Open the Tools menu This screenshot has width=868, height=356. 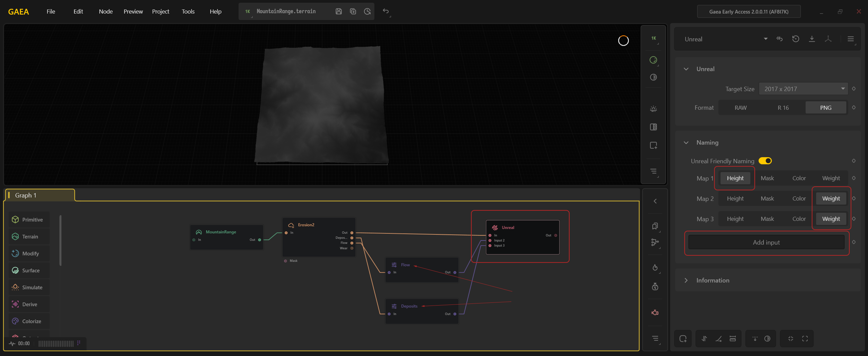coord(188,12)
